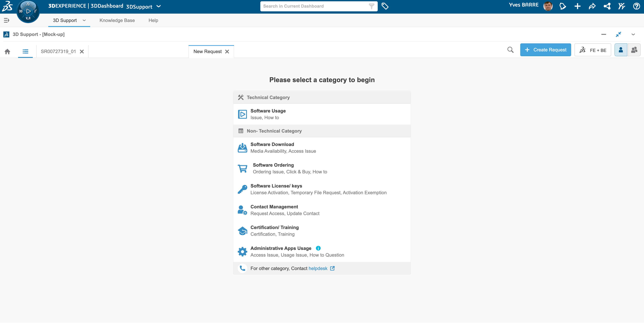Focus the Search in Current Dashboard field
This screenshot has height=324, width=644.
315,6
